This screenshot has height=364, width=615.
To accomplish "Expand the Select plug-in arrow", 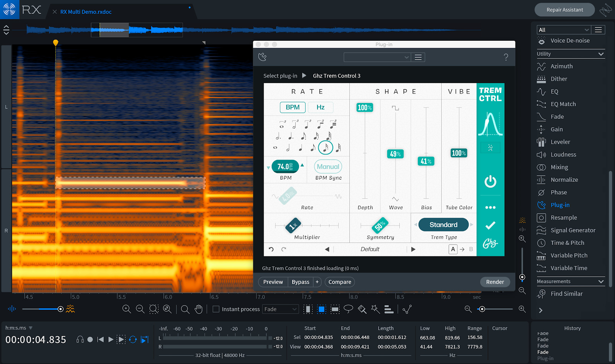I will [x=304, y=76].
